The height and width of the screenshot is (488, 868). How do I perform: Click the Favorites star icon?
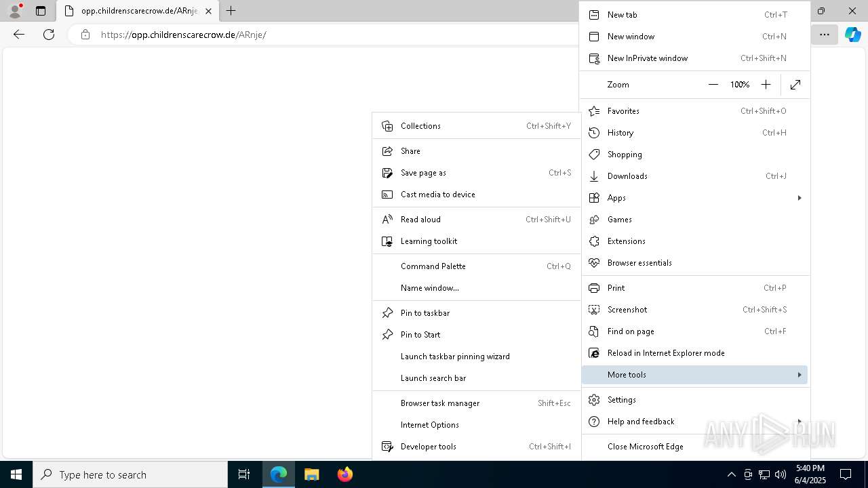[594, 111]
